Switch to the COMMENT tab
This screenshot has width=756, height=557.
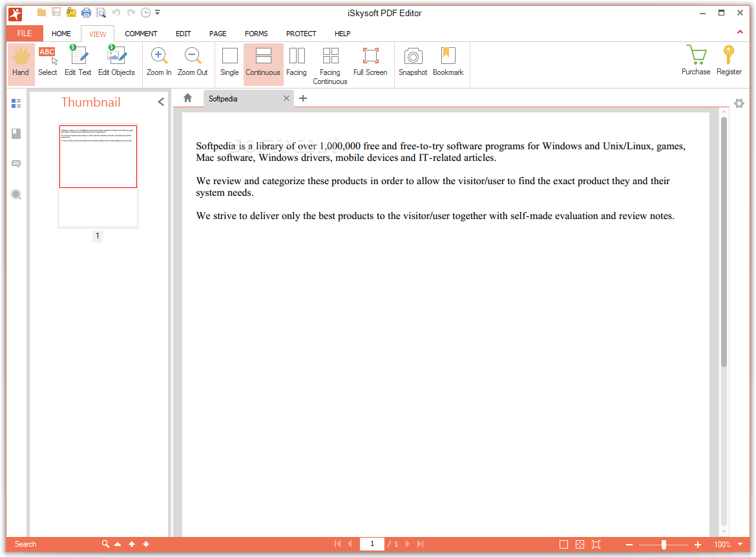tap(141, 33)
